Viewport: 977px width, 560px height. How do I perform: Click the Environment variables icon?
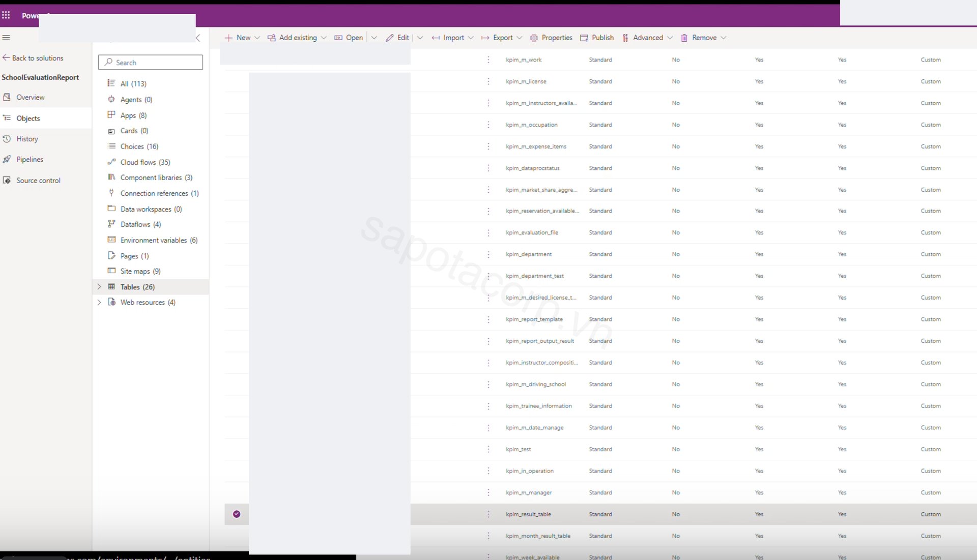pyautogui.click(x=111, y=240)
